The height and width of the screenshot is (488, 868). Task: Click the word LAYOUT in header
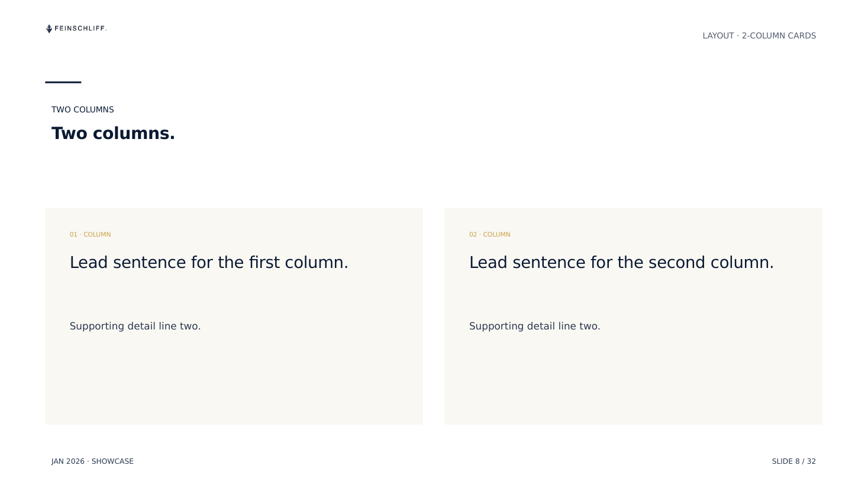[718, 36]
